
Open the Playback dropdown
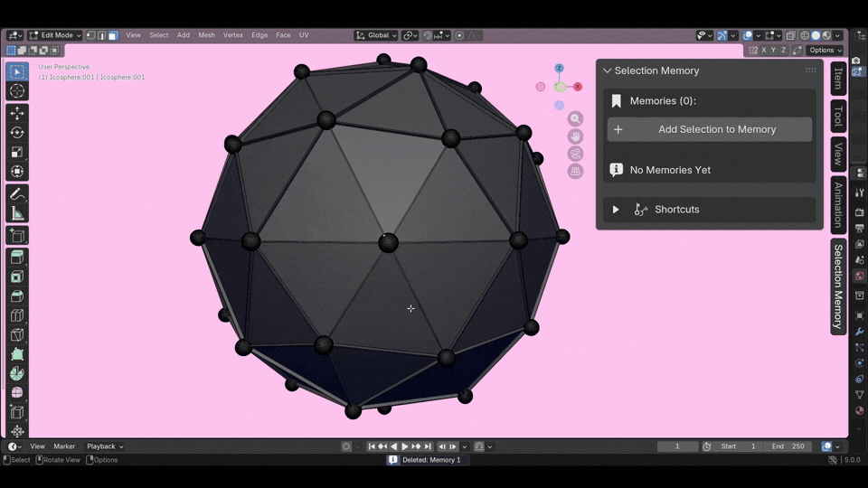click(105, 446)
